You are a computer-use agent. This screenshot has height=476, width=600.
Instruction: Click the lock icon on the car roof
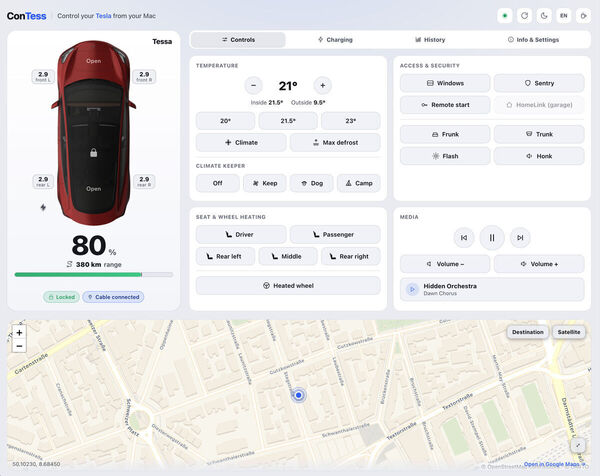[93, 153]
